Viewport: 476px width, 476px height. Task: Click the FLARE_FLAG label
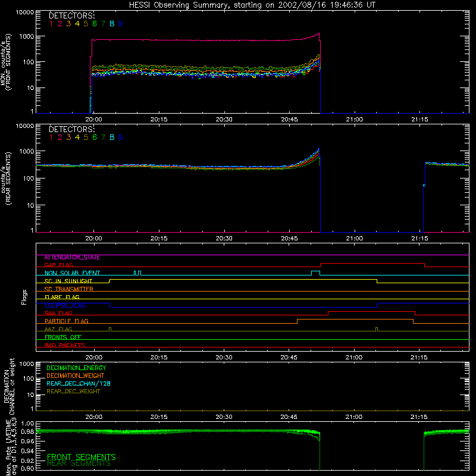coord(62,297)
